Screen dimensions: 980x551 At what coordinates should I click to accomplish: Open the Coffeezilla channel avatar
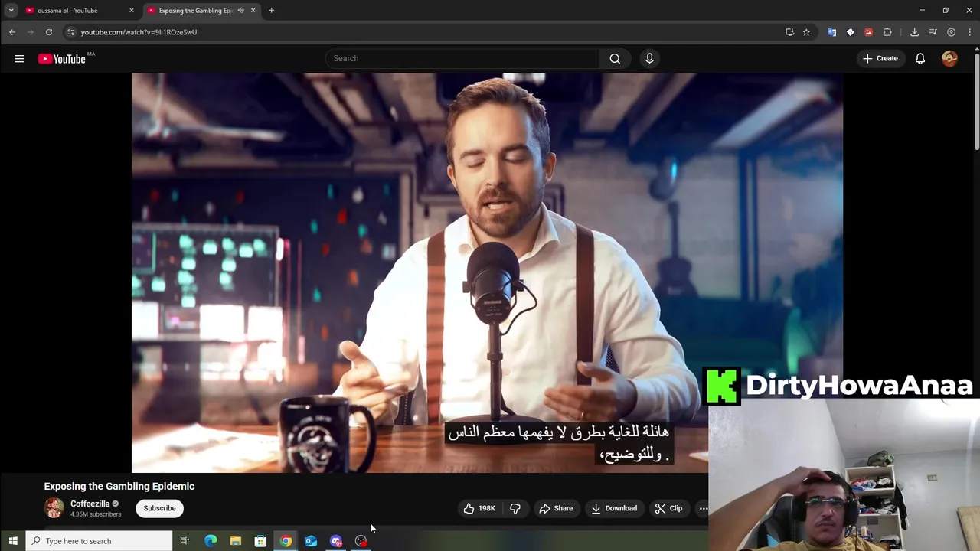(54, 508)
